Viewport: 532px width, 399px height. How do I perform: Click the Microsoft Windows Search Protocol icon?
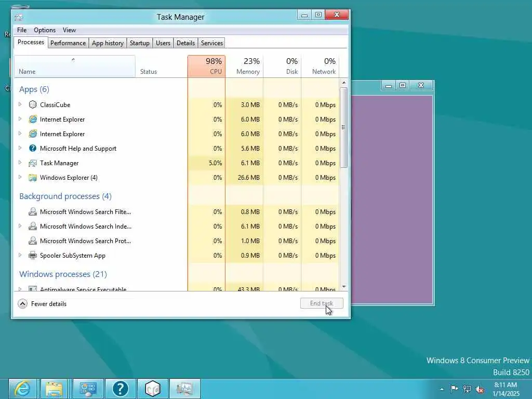(33, 241)
